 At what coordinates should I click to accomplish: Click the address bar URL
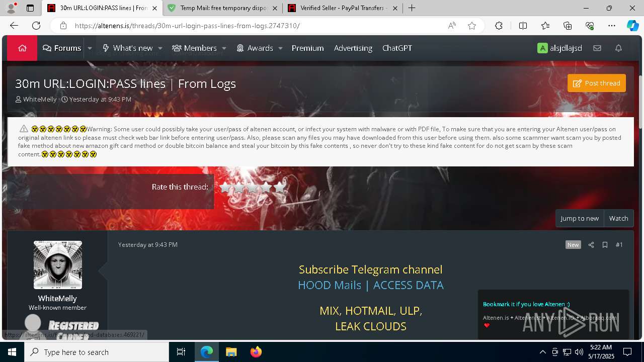pos(187,26)
